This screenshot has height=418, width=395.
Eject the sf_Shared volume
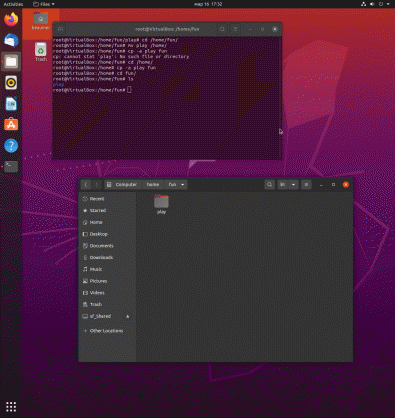pos(128,316)
